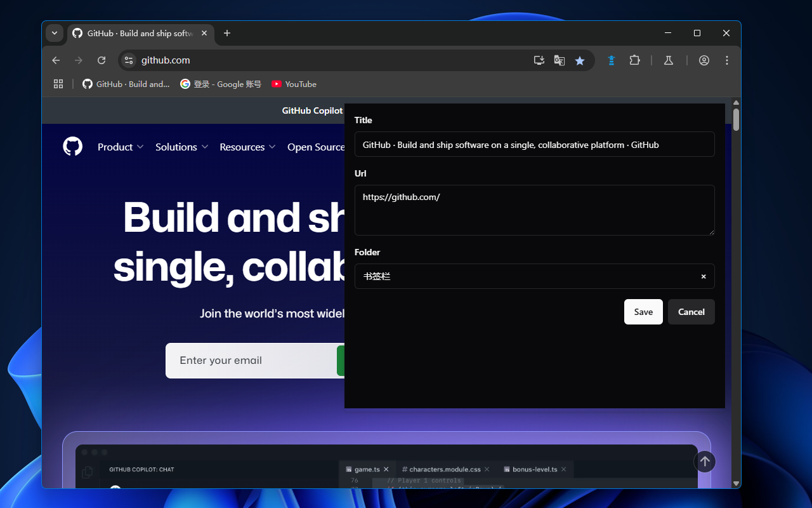Close the GitHub browser tab
Viewport: 812px width, 508px height.
(x=204, y=33)
